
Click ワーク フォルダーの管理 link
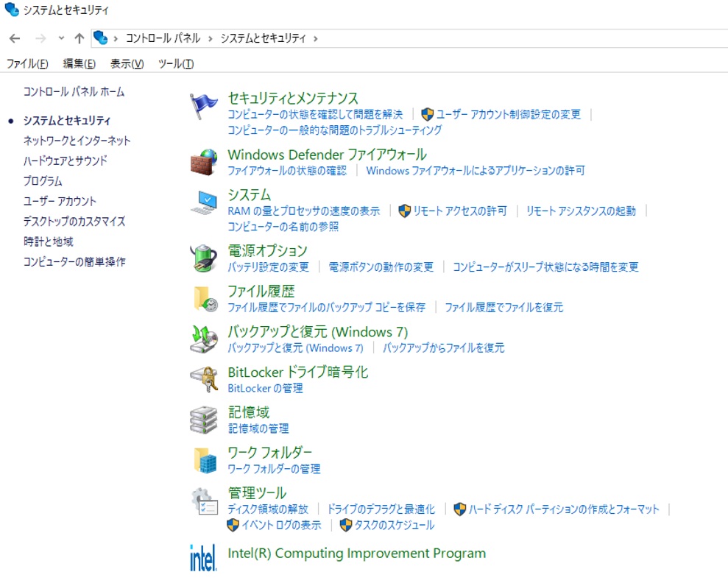[274, 468]
